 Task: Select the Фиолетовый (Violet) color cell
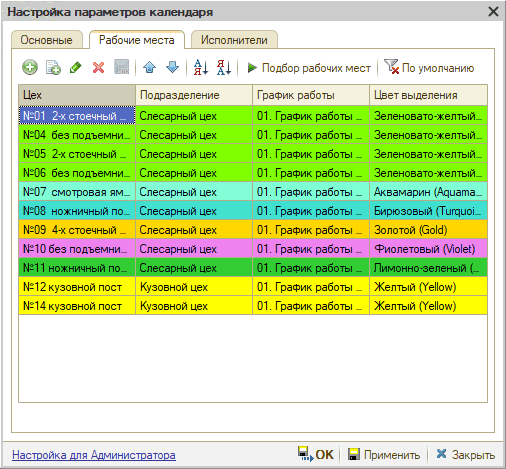(x=428, y=249)
